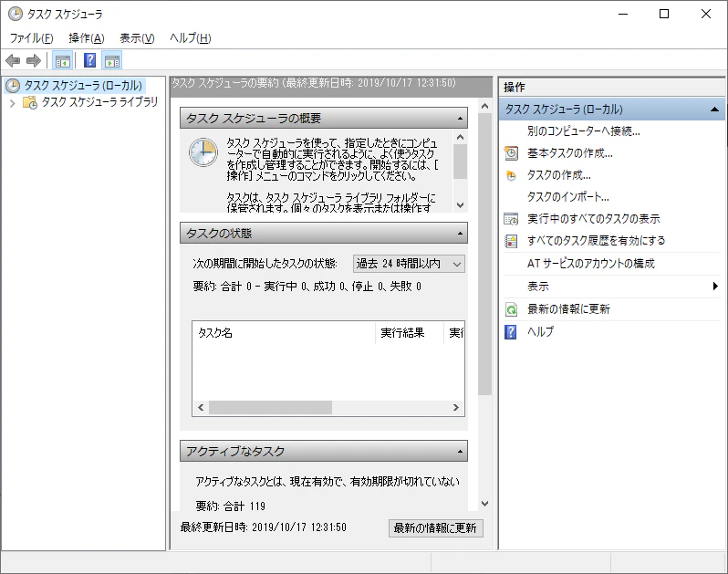The height and width of the screenshot is (574, 728).
Task: Maximize the タスク スケジューラ window
Action: pyautogui.click(x=664, y=14)
